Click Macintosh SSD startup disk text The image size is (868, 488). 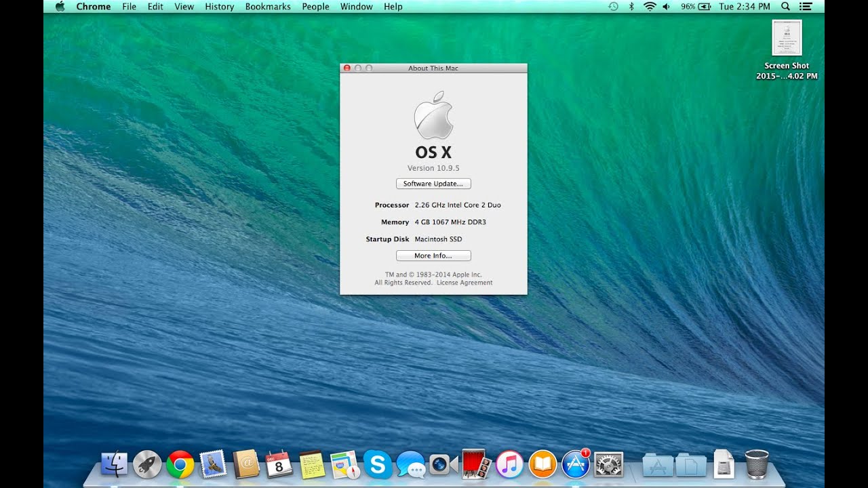(438, 239)
